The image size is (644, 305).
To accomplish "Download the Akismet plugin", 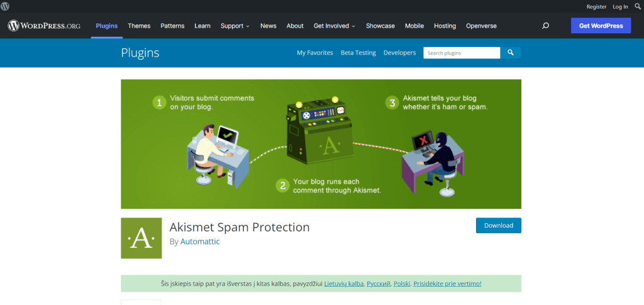I will pos(499,225).
